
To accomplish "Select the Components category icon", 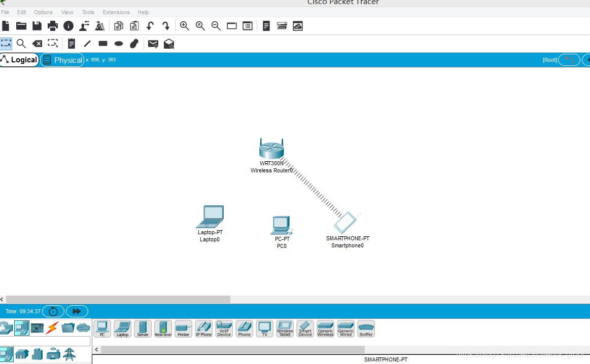I will (x=37, y=328).
